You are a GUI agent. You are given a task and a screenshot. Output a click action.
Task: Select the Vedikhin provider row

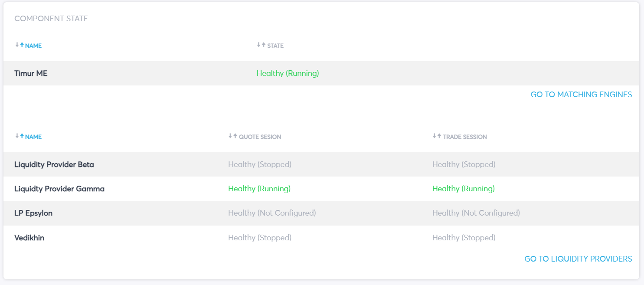[x=29, y=238]
